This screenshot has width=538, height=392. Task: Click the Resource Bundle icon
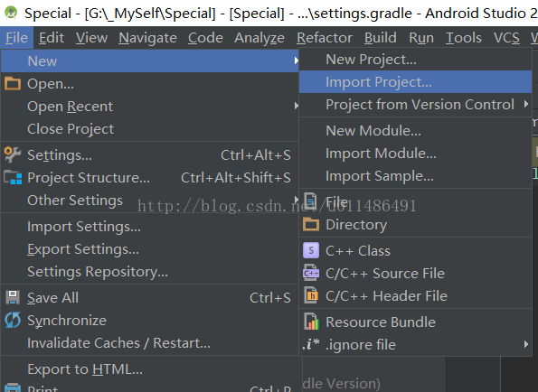pos(311,322)
